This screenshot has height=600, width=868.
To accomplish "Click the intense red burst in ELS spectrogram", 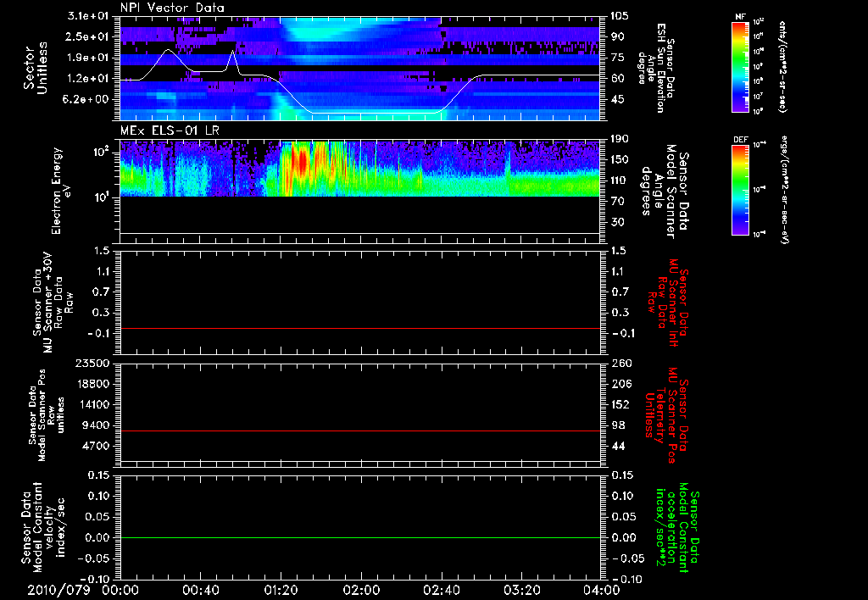I will pyautogui.click(x=302, y=164).
